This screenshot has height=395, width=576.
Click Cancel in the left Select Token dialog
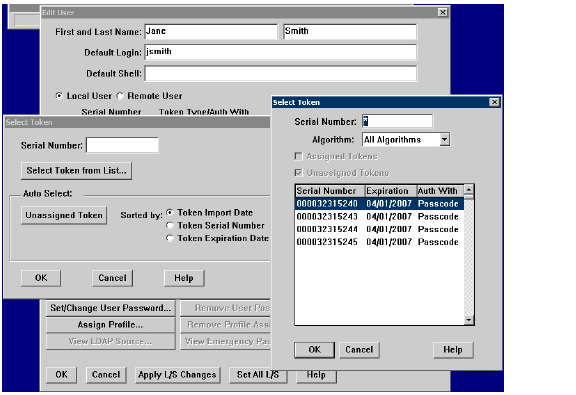tap(112, 278)
